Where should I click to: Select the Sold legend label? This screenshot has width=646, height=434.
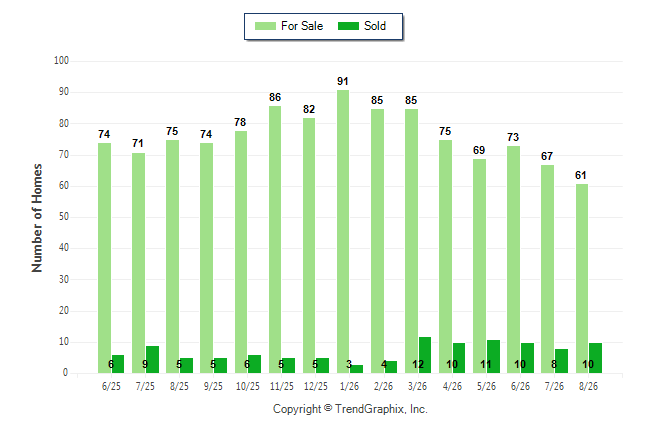tap(375, 26)
